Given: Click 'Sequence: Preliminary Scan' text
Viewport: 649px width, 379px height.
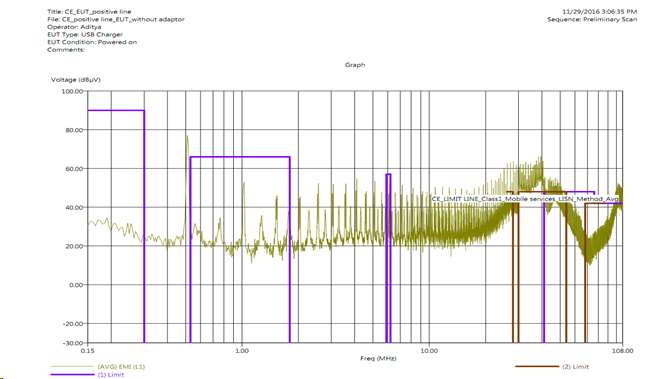Looking at the screenshot, I should (592, 19).
